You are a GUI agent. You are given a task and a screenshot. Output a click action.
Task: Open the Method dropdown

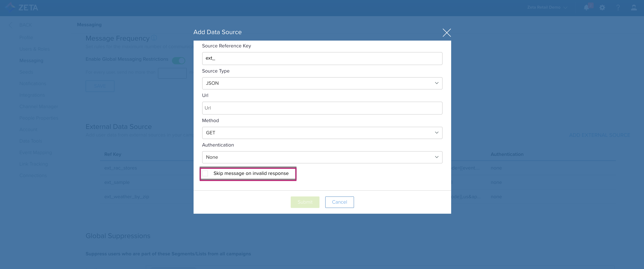coord(322,133)
